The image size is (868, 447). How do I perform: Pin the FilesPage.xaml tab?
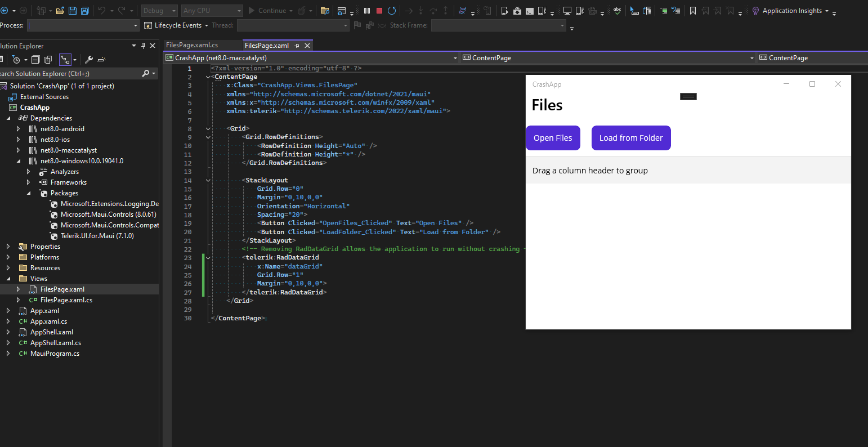pos(297,46)
